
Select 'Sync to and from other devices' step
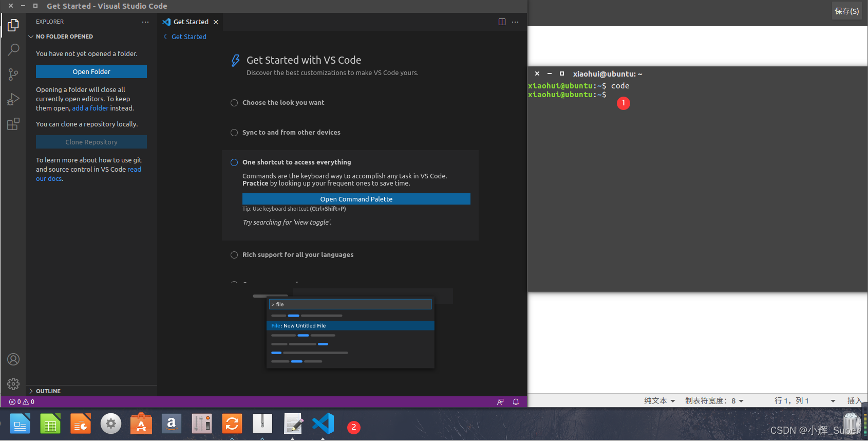291,133
